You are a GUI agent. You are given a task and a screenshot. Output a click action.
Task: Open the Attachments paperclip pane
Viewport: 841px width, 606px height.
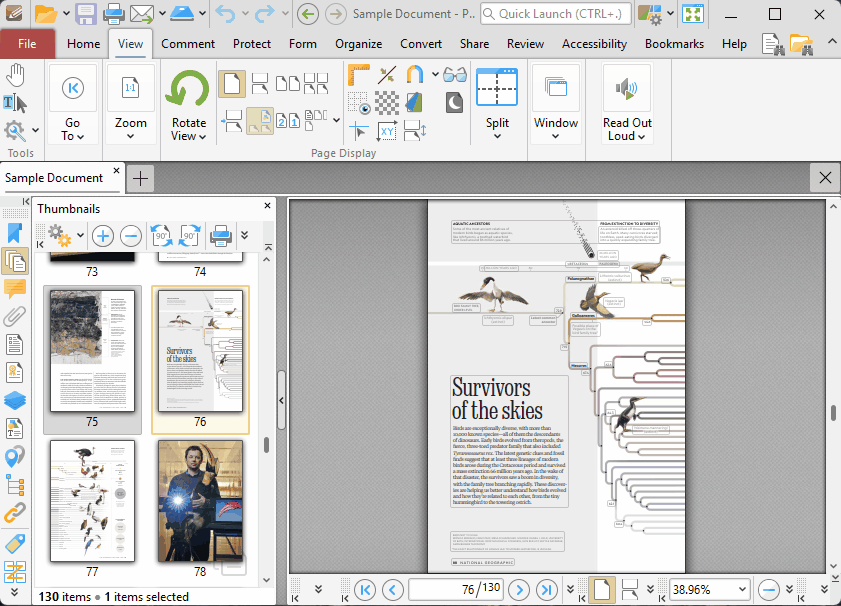(14, 317)
